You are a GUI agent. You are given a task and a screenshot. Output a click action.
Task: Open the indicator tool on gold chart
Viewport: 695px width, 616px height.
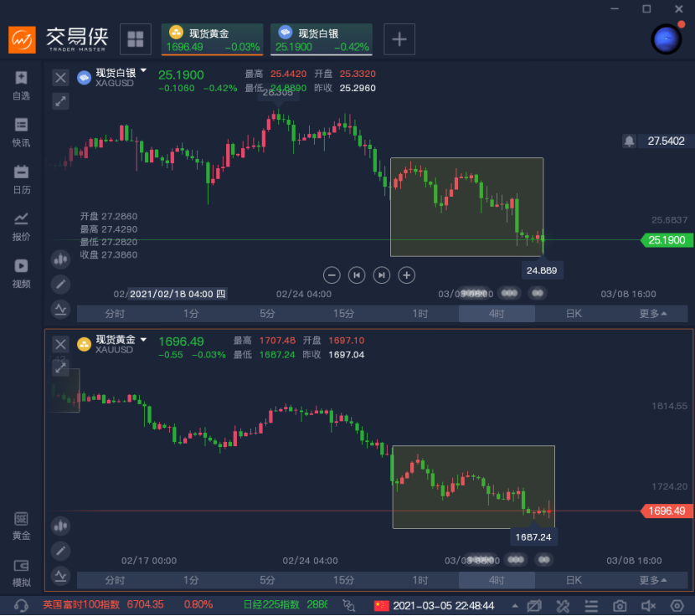tap(60, 575)
